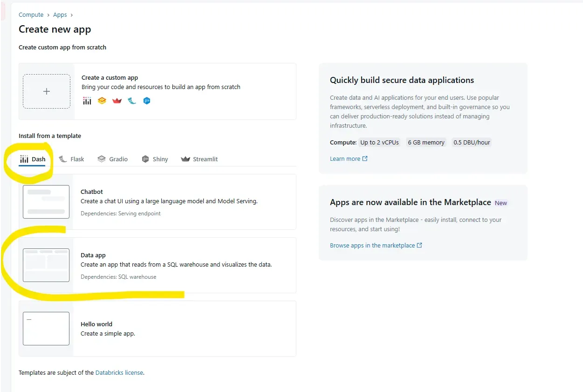Select the Shiny template tab
Viewport: 583px width, 392px height.
click(155, 159)
